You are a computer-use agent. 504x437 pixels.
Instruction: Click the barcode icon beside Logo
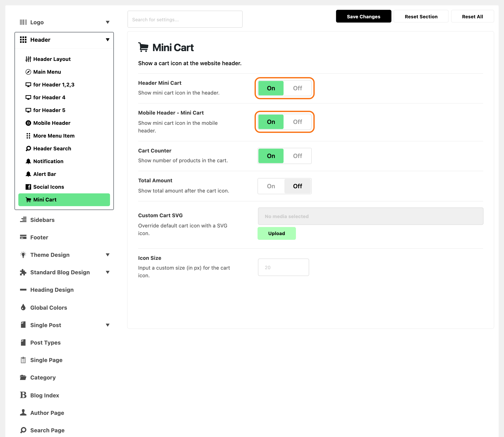point(23,22)
